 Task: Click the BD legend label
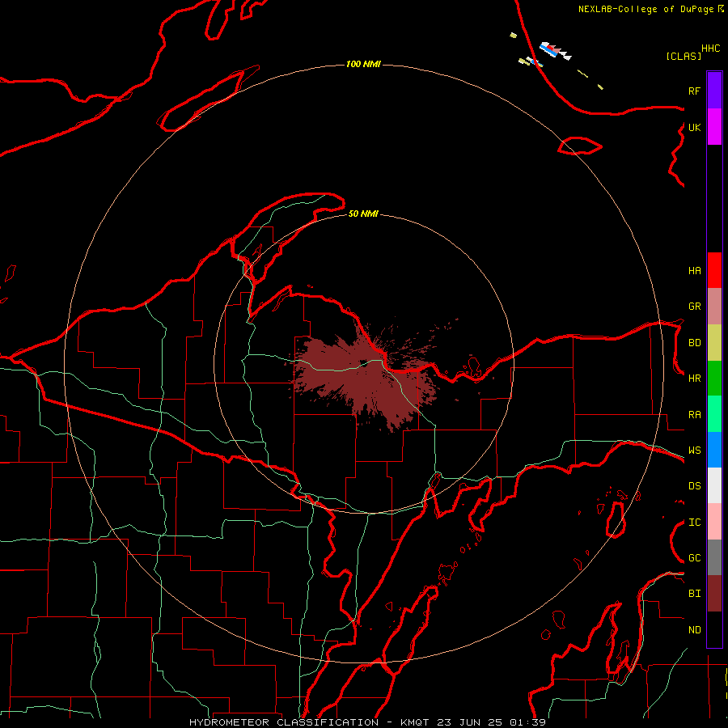(694, 343)
